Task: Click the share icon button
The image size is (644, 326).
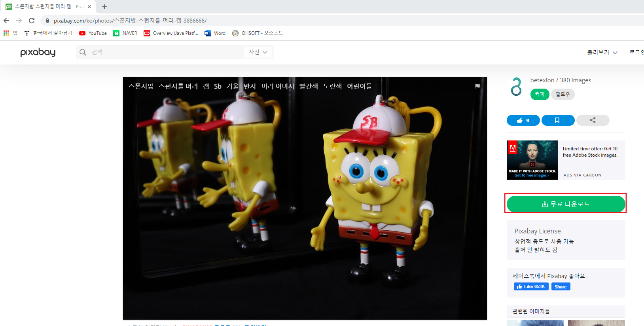Action: coord(593,120)
